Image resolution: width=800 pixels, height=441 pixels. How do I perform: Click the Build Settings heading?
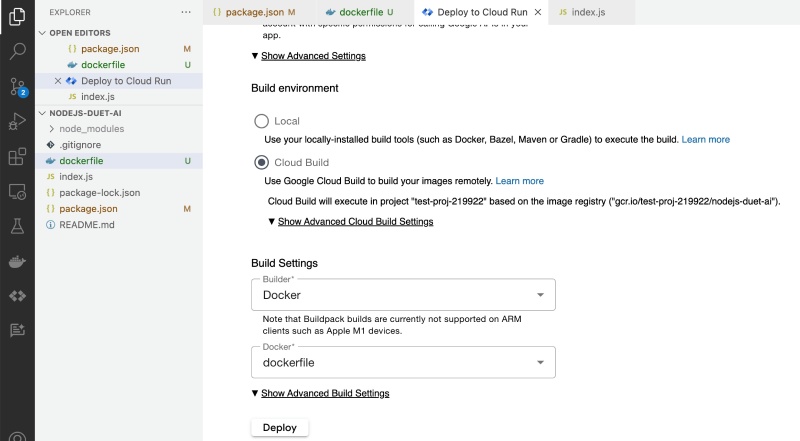click(x=284, y=263)
